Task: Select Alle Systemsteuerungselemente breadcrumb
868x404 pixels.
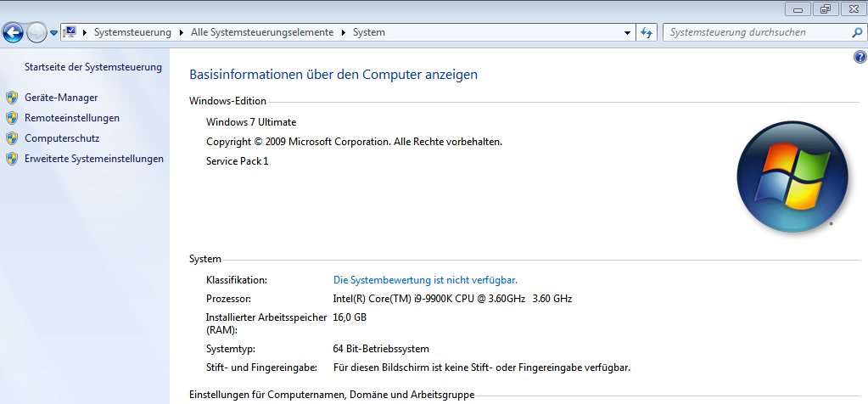Action: pyautogui.click(x=262, y=32)
